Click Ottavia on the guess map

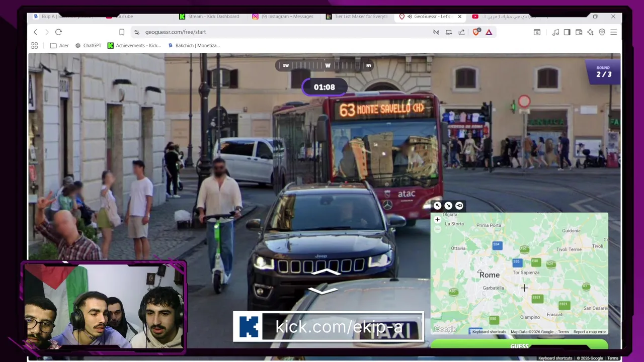tap(458, 248)
